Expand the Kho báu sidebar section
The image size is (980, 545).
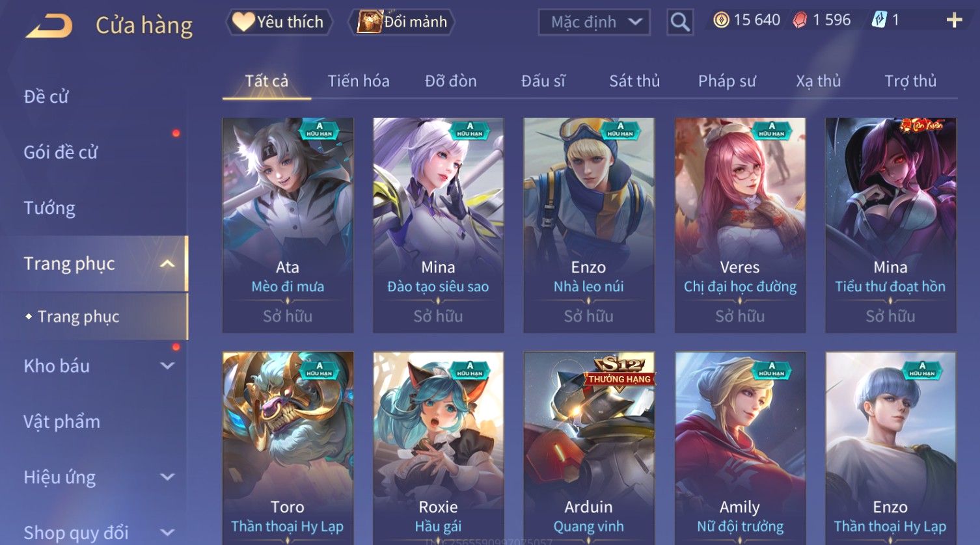pyautogui.click(x=167, y=366)
